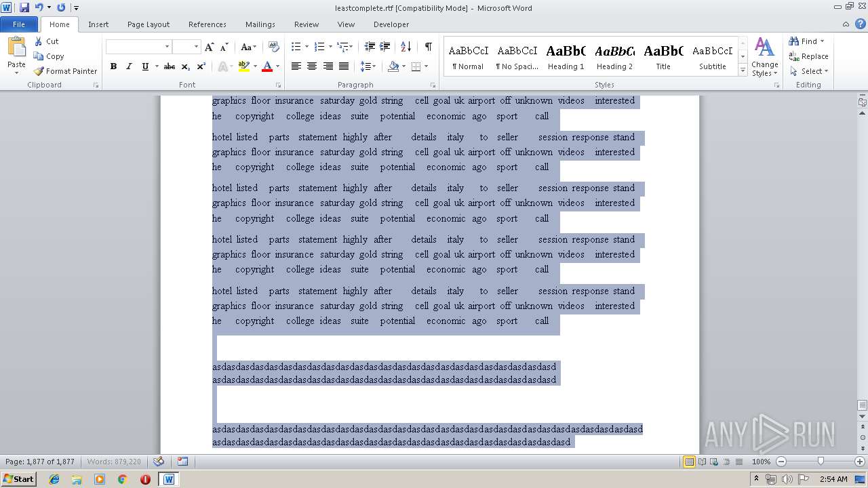Decrease the paragraph indent
Screen dimensions: 868x488
[x=370, y=47]
